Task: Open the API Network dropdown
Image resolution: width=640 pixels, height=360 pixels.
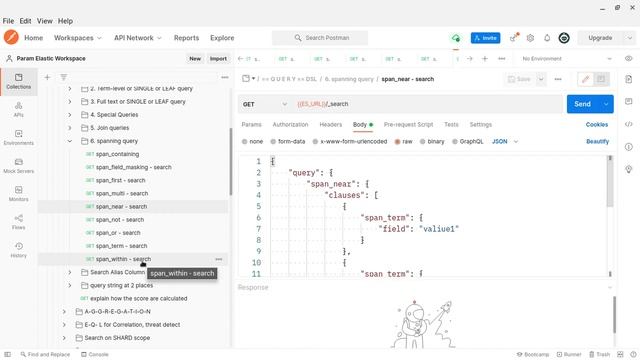Action: point(138,38)
